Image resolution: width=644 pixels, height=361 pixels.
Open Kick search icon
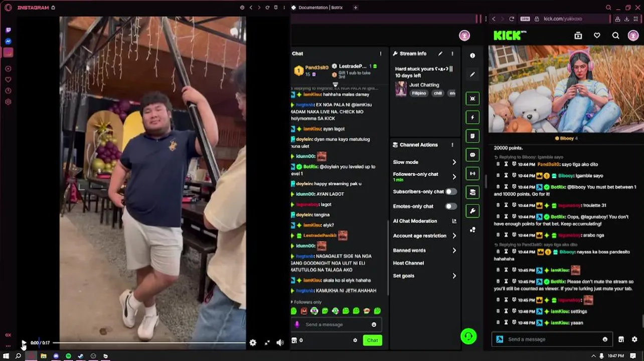click(x=615, y=36)
